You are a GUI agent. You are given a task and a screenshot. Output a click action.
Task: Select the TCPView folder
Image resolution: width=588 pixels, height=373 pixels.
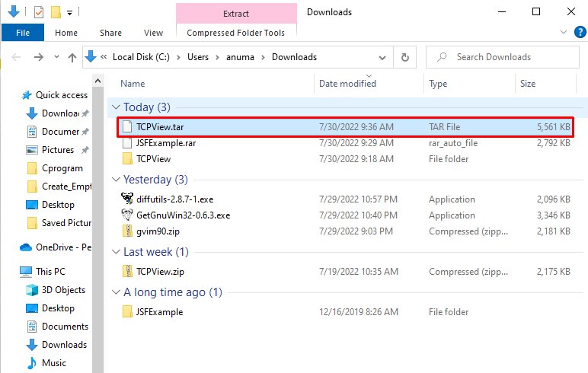[x=153, y=159]
